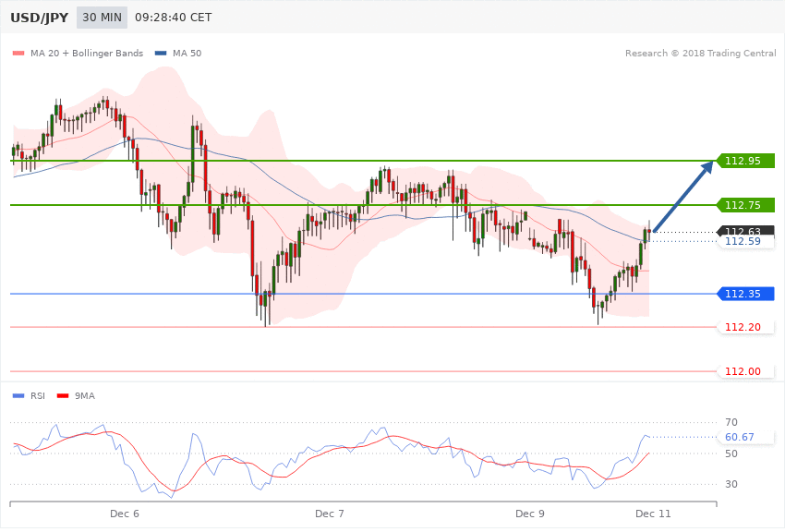Image resolution: width=785 pixels, height=532 pixels.
Task: Click the Dec 11 date label
Action: 653,514
